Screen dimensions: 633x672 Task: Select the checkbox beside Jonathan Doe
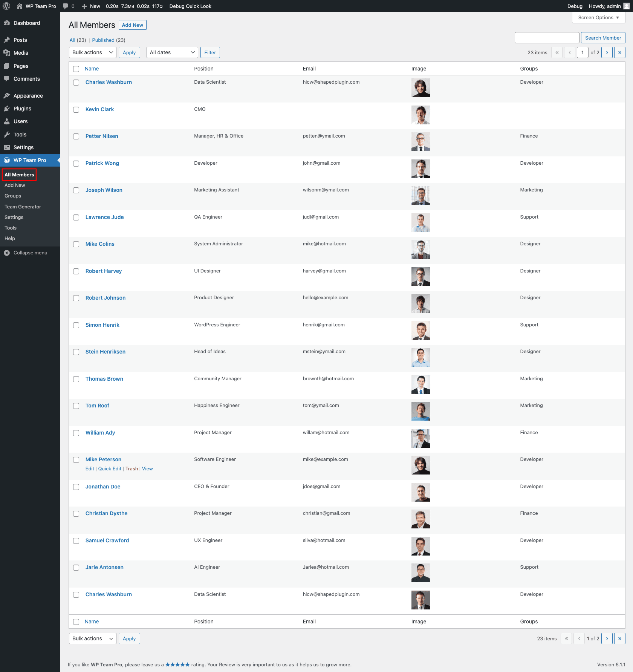[76, 487]
